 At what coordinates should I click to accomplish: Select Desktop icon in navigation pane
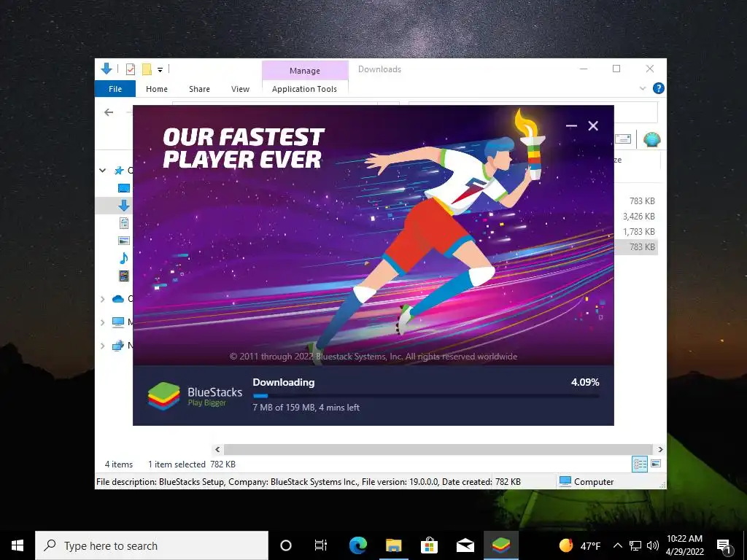(x=124, y=188)
